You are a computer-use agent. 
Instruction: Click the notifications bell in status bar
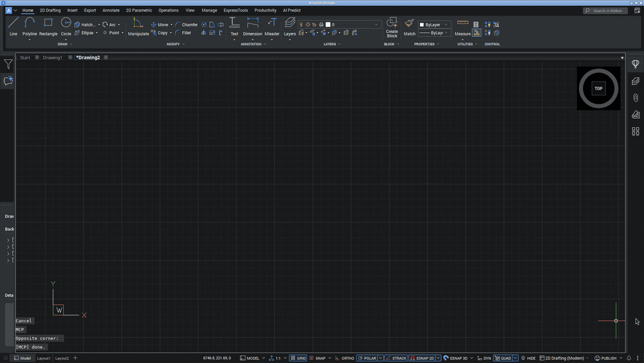tap(629, 358)
